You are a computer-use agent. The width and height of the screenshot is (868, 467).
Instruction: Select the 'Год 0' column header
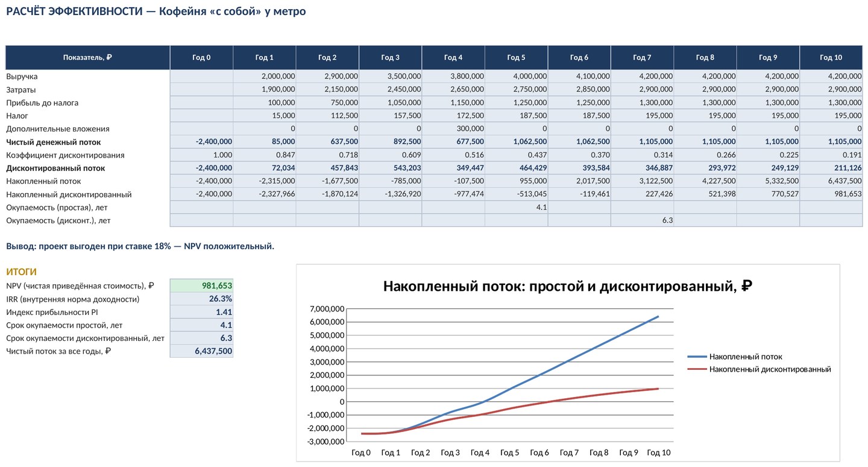click(x=201, y=57)
